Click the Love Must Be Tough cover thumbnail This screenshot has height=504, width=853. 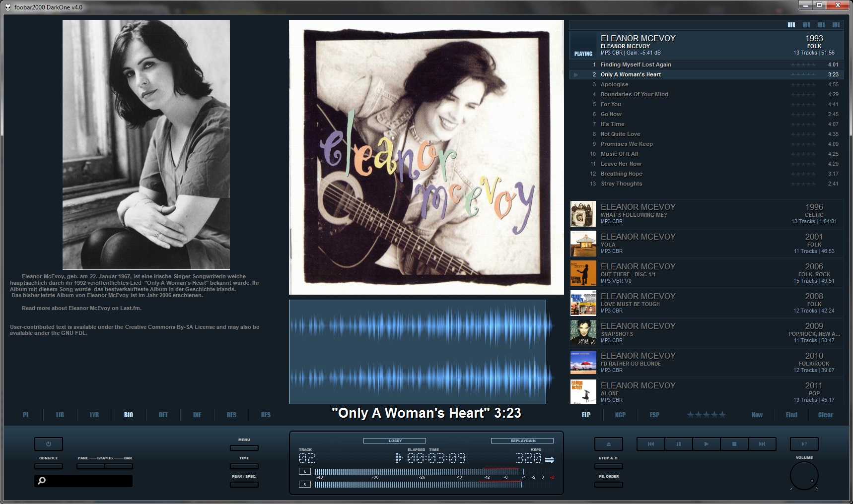click(583, 303)
